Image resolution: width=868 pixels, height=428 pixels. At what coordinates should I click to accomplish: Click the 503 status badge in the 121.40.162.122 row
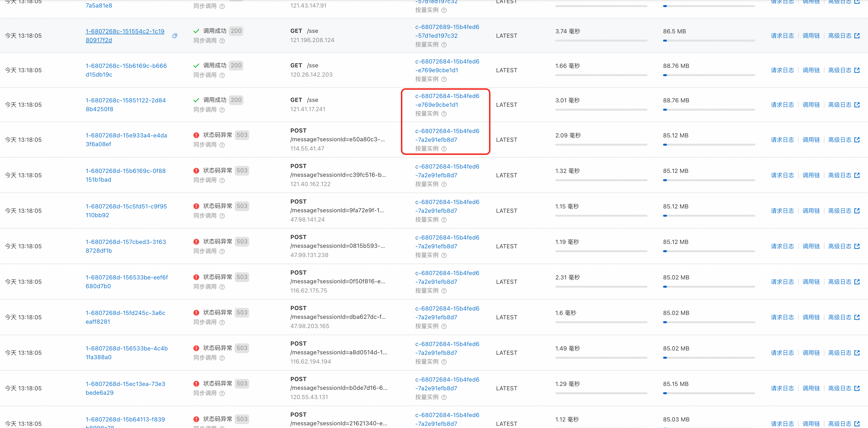coord(242,170)
